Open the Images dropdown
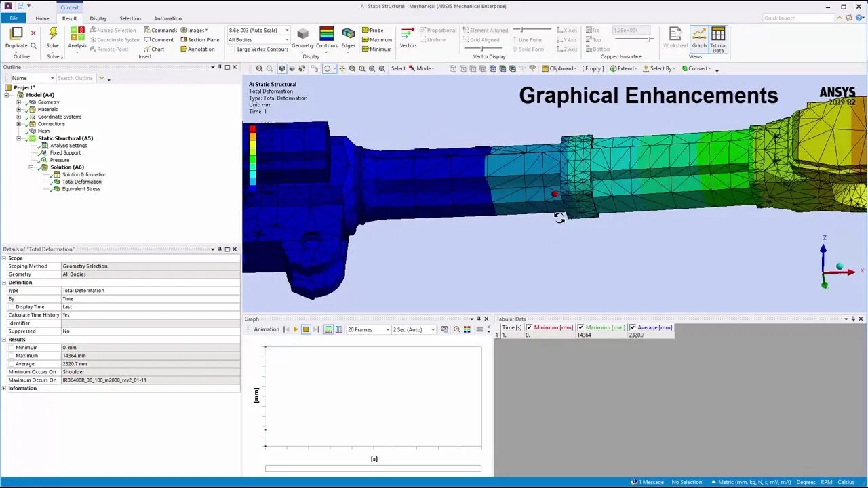The width and height of the screenshot is (868, 488). pos(196,30)
